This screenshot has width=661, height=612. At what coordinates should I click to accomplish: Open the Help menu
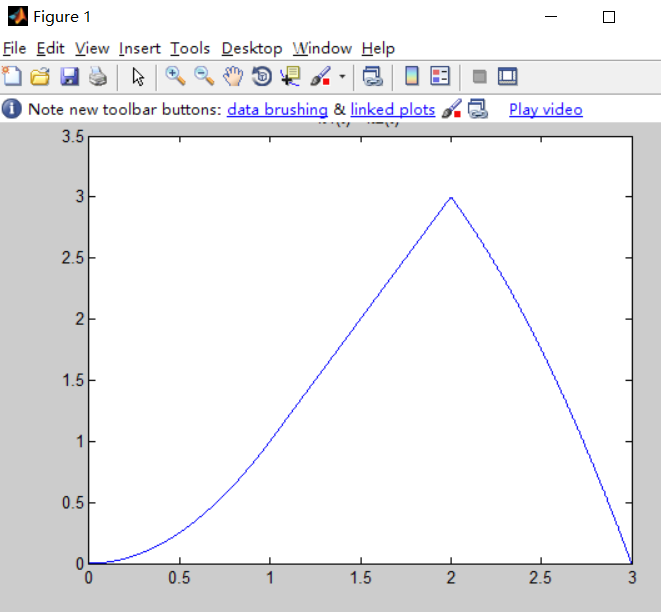tap(378, 48)
